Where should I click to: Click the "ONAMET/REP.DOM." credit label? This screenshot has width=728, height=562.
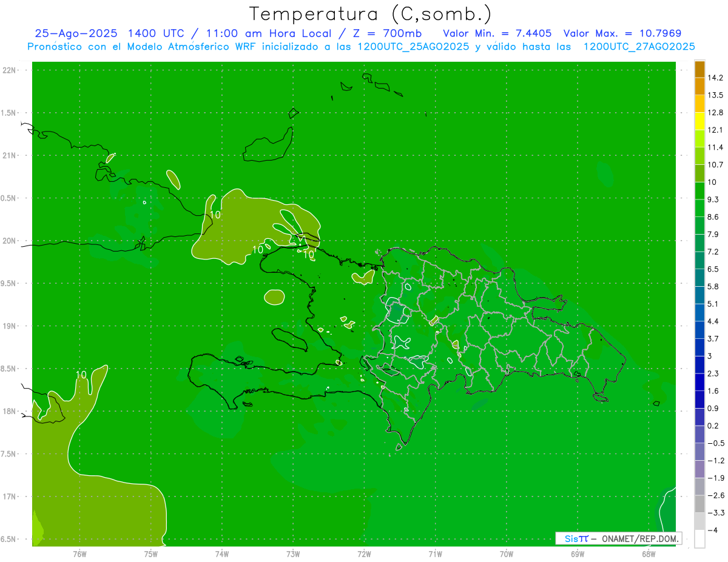(641, 538)
